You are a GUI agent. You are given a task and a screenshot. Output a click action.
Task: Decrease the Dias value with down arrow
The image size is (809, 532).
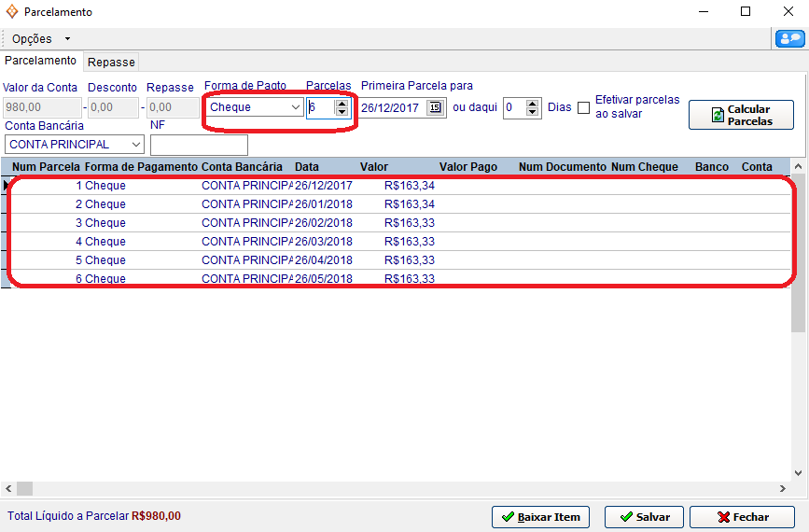click(533, 112)
